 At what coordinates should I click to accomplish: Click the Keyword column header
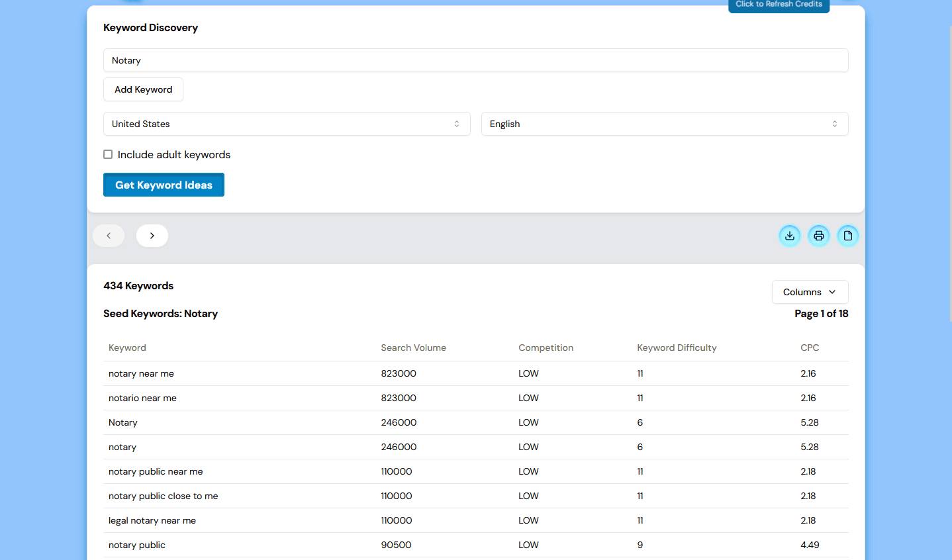127,348
